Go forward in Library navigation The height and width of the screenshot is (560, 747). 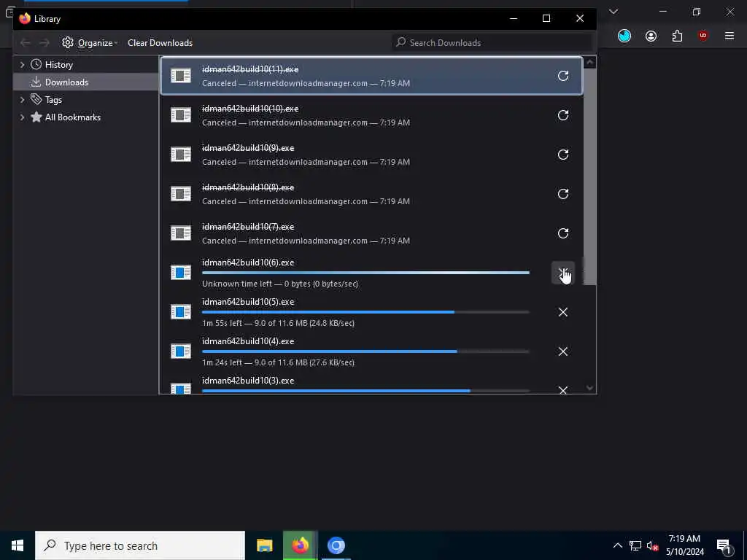pyautogui.click(x=44, y=43)
